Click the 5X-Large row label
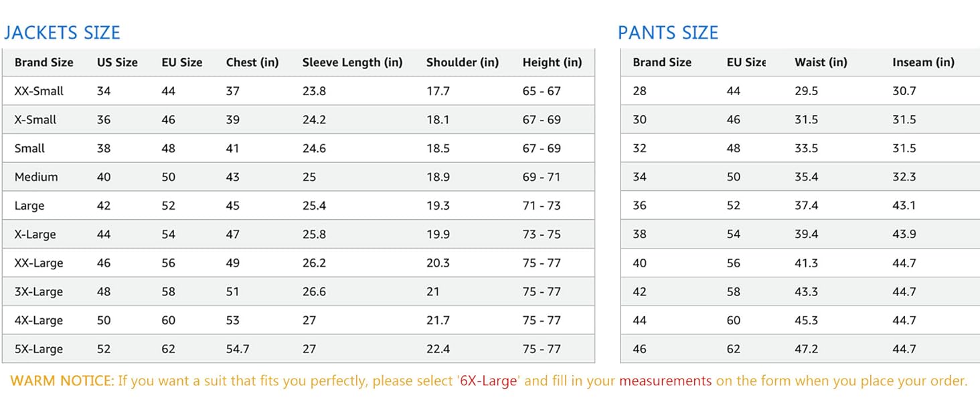Viewport: 980px width, 402px height. click(x=38, y=349)
